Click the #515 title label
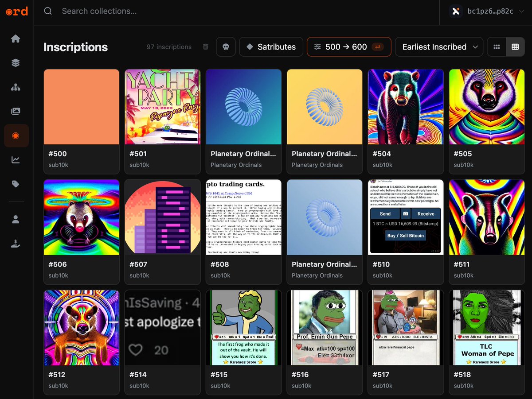Viewport: 532px width, 399px height. pyautogui.click(x=219, y=375)
